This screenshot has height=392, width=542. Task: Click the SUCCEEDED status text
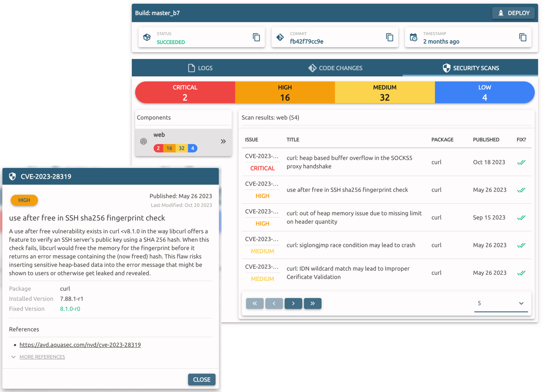pyautogui.click(x=171, y=42)
